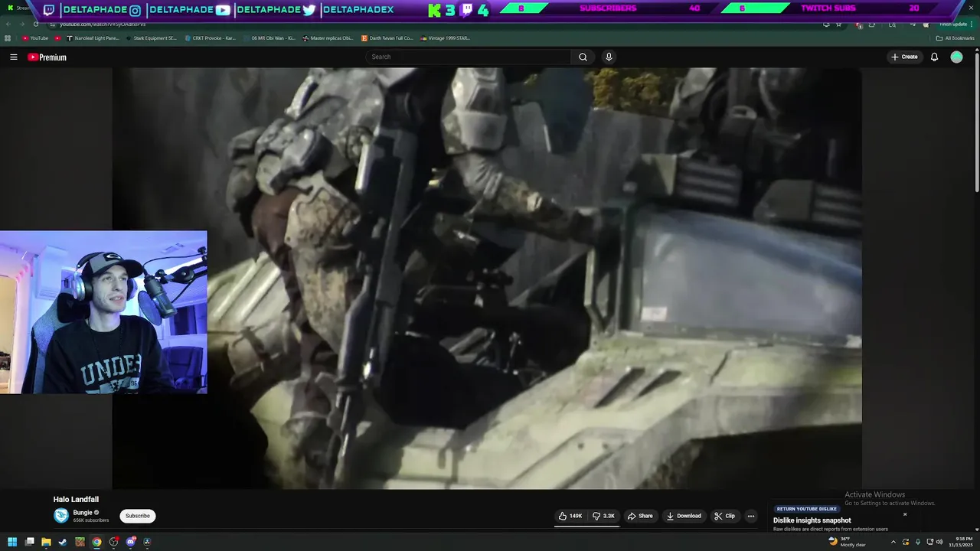Open the Stark Equipment bookmark
The height and width of the screenshot is (551, 980).
152,38
